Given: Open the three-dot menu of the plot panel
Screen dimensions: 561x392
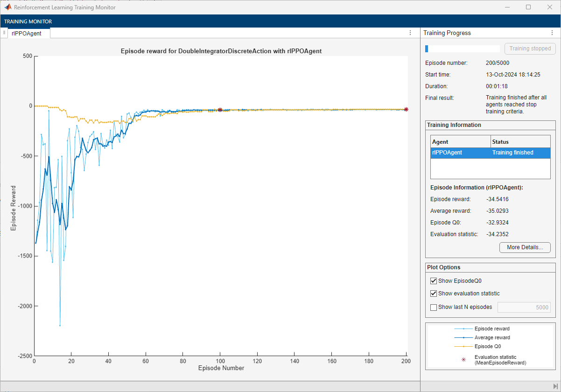Looking at the screenshot, I should tap(410, 33).
